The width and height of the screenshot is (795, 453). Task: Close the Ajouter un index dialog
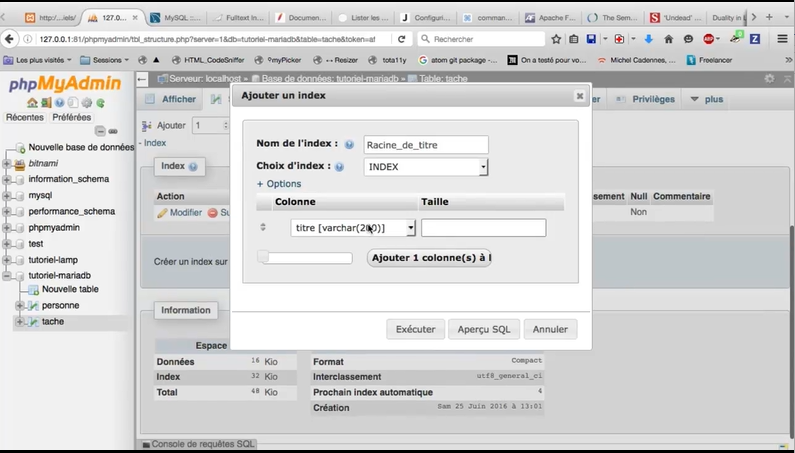click(579, 96)
